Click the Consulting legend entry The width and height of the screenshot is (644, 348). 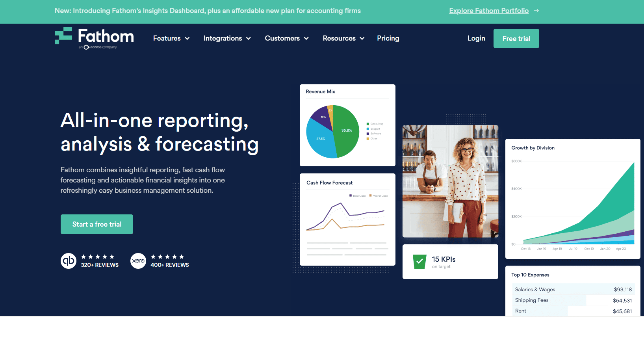click(x=375, y=124)
